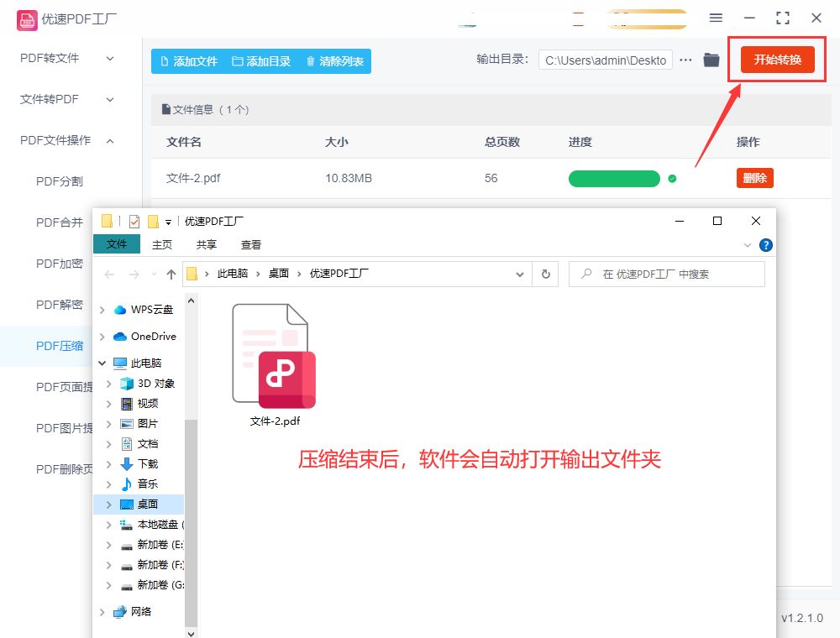Image resolution: width=840 pixels, height=638 pixels.
Task: Click the 下载 download arrow icon
Action: tap(127, 463)
